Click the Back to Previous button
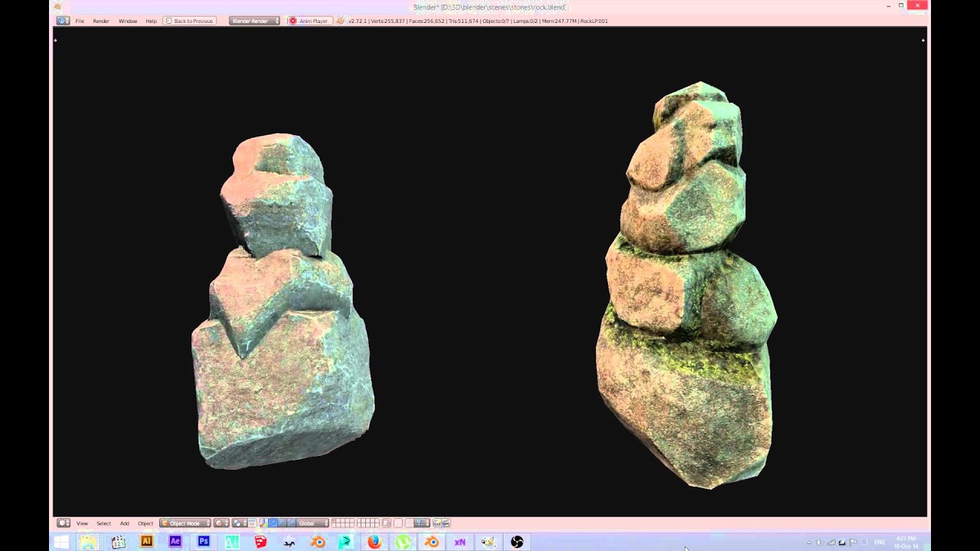 [x=189, y=21]
